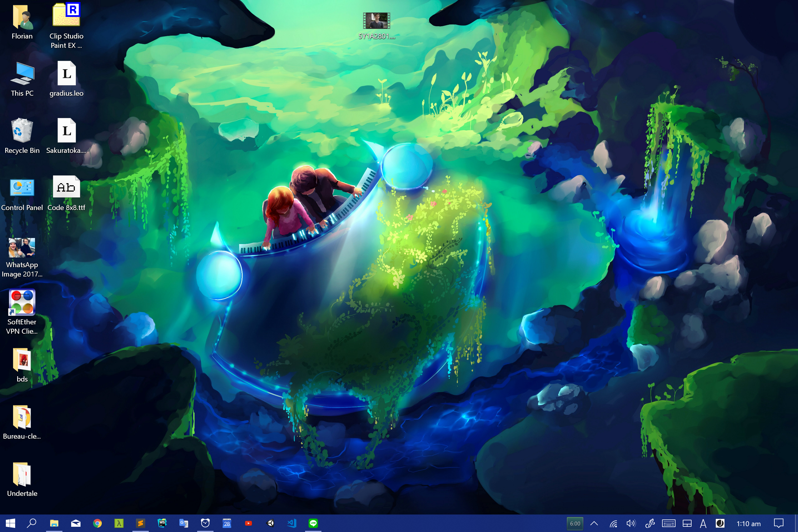Open Calendar app showing 28
798x532 pixels.
click(227, 523)
